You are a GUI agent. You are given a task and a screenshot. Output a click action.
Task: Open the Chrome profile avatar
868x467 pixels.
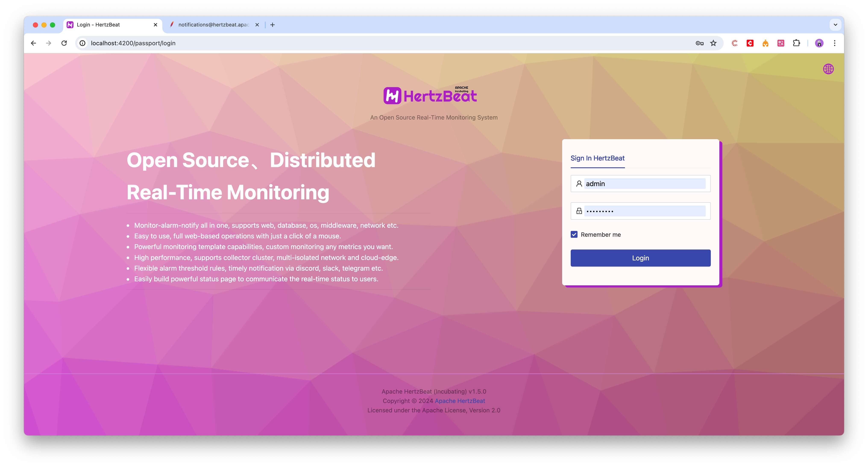pyautogui.click(x=819, y=43)
